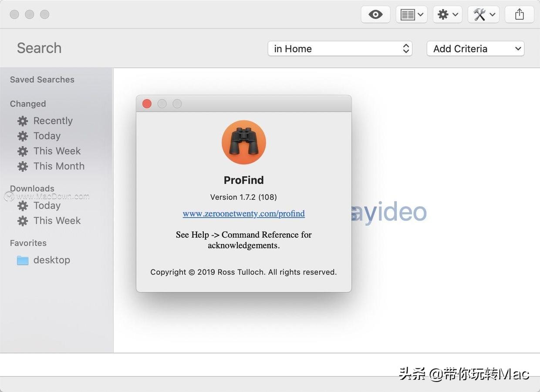Screen dimensions: 540x392
Task: Click the ProFind title in About dialog
Action: tap(243, 180)
